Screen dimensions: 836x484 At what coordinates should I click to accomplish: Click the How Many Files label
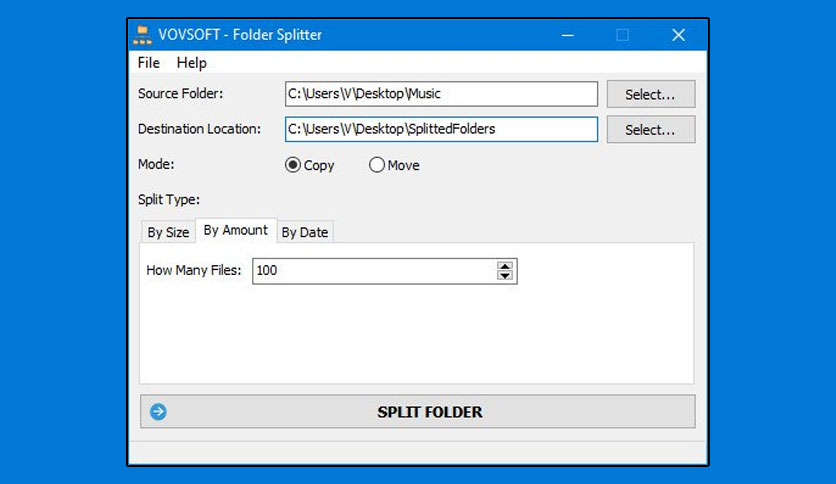click(x=194, y=270)
